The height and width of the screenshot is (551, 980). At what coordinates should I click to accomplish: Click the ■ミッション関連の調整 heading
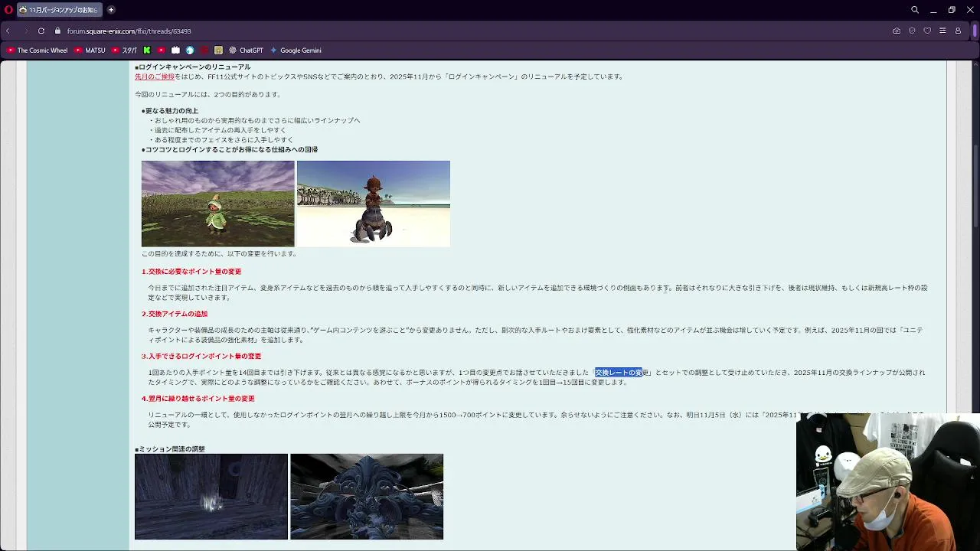170,449
